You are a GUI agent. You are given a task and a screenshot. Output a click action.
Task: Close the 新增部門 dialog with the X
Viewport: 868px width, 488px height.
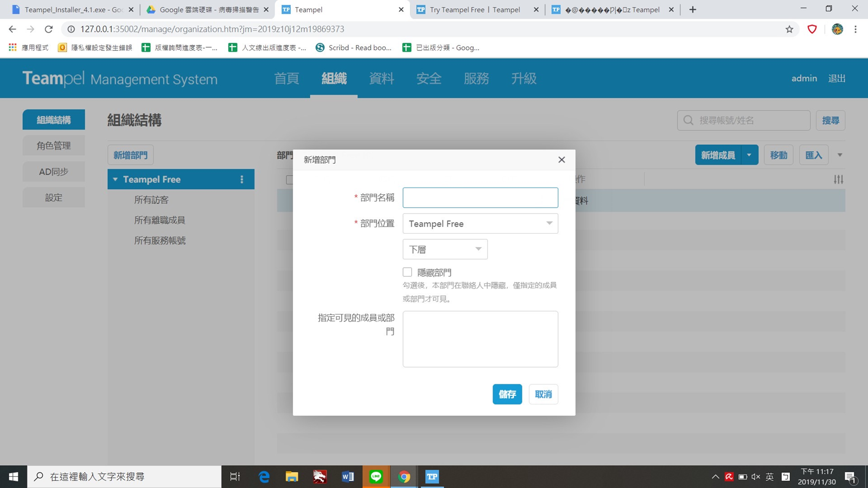click(x=561, y=159)
